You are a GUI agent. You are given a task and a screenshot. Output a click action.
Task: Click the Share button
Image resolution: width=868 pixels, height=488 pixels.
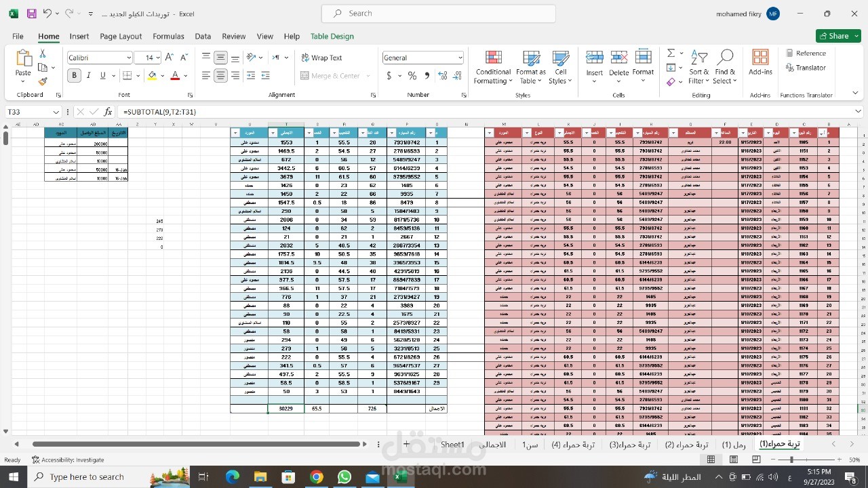839,36
